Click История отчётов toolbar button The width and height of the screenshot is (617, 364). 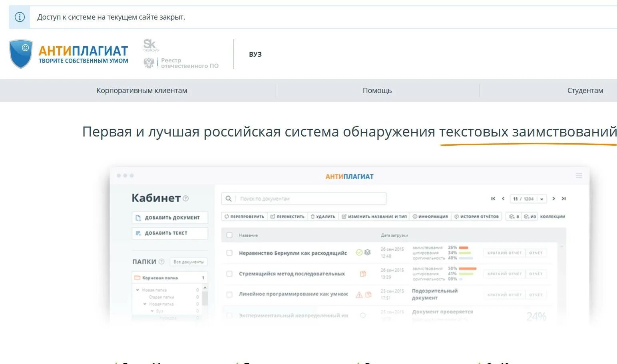pos(476,216)
